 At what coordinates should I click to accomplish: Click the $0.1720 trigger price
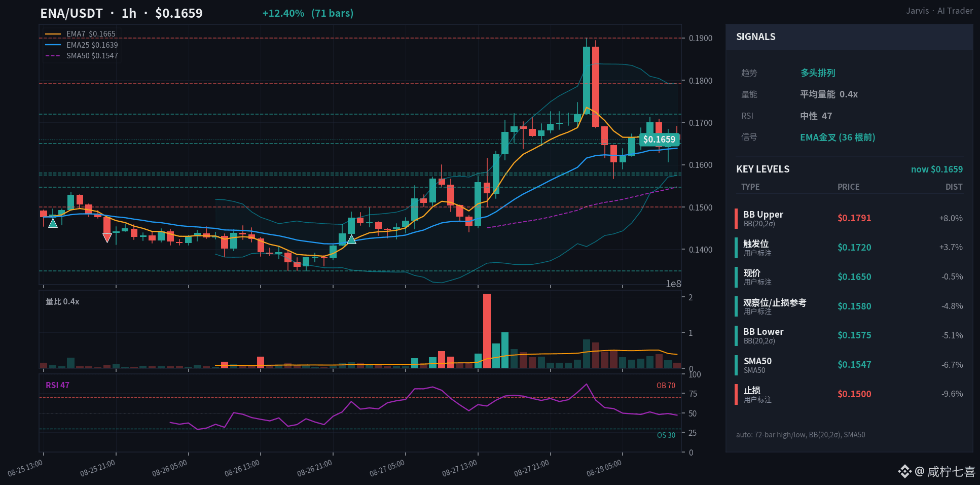point(854,248)
